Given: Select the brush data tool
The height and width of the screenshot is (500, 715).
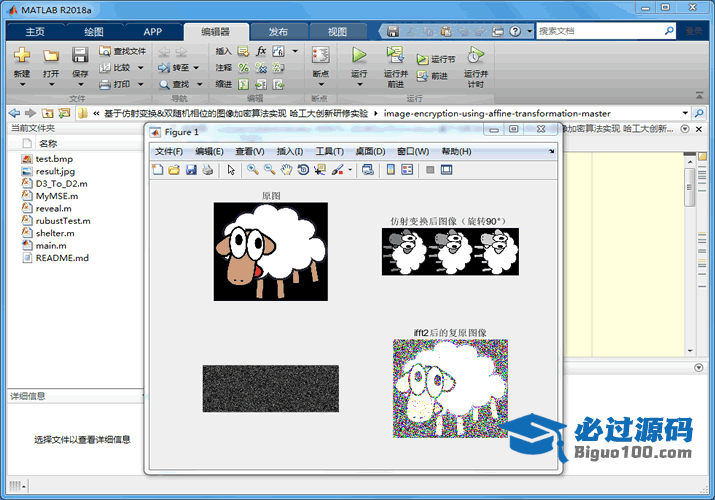Looking at the screenshot, I should [x=337, y=170].
